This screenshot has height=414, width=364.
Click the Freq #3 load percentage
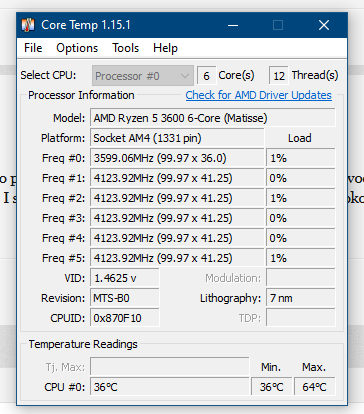click(301, 218)
